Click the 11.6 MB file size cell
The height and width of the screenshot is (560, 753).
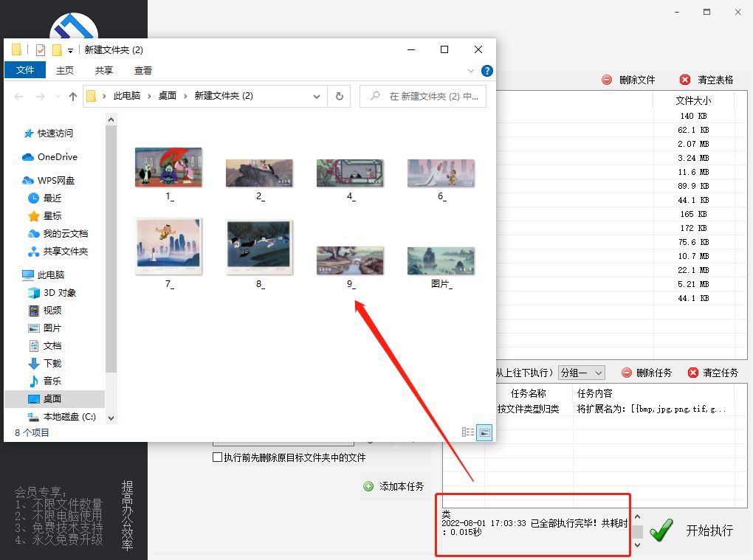[693, 172]
